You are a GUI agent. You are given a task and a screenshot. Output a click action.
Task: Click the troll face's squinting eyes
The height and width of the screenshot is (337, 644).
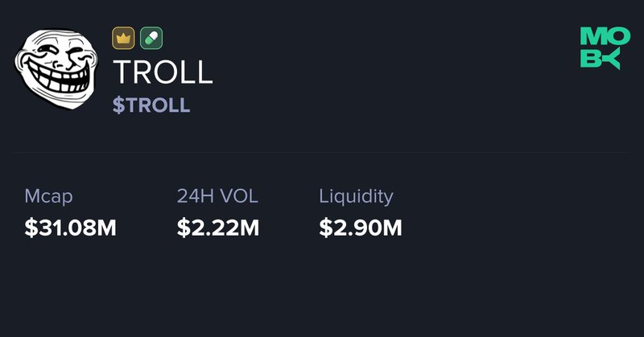58,55
